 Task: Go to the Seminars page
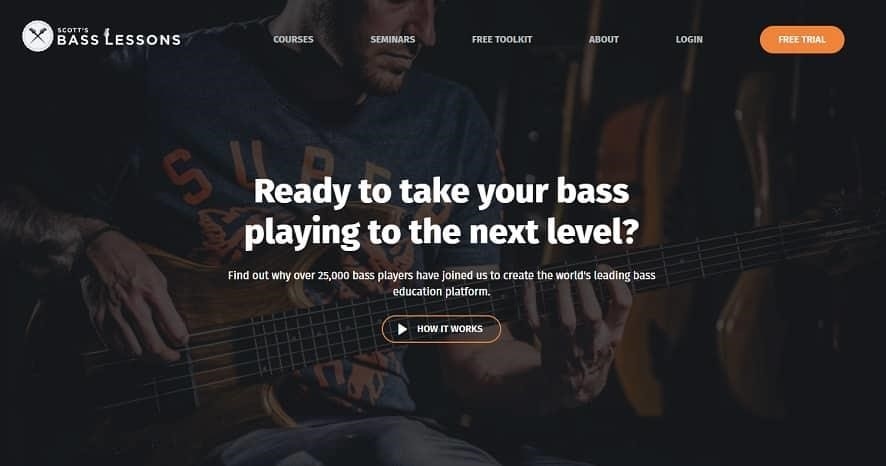click(393, 40)
